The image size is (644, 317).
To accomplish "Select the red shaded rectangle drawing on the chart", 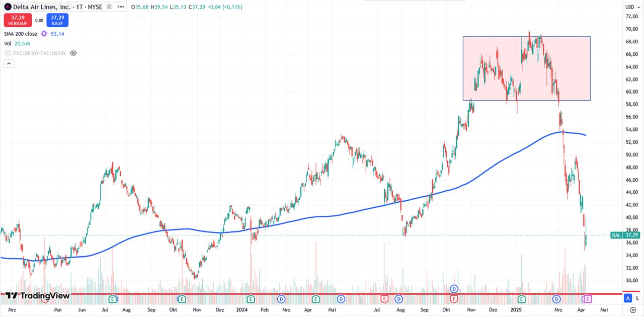I will pos(526,68).
